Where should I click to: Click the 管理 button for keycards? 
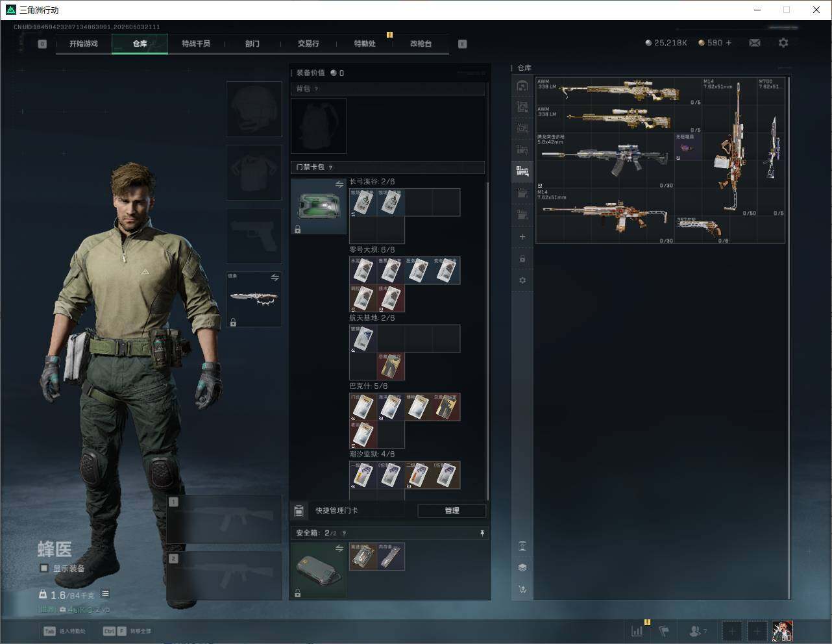(x=452, y=511)
